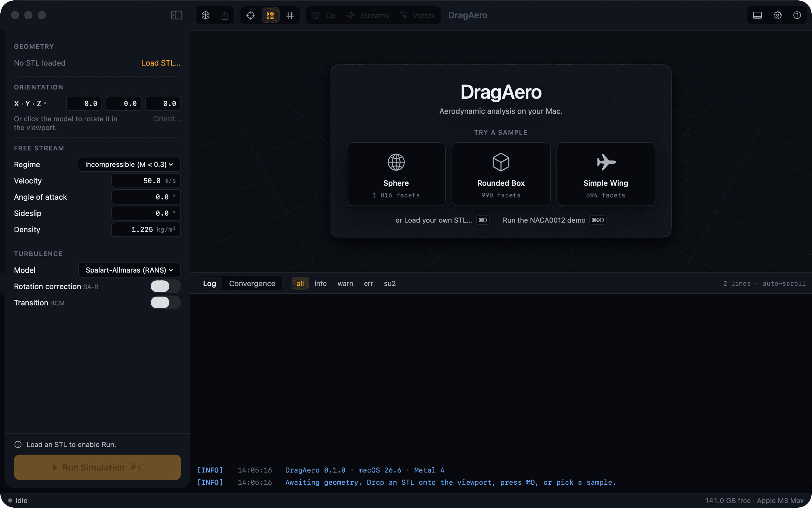Click the info icon beside Load an STL
This screenshot has height=508, width=812.
[18, 444]
